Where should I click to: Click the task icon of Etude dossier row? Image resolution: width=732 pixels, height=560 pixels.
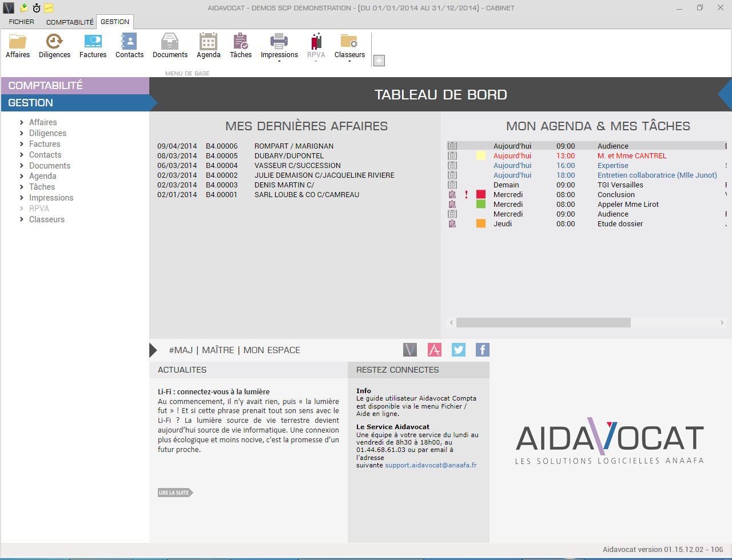tap(452, 223)
